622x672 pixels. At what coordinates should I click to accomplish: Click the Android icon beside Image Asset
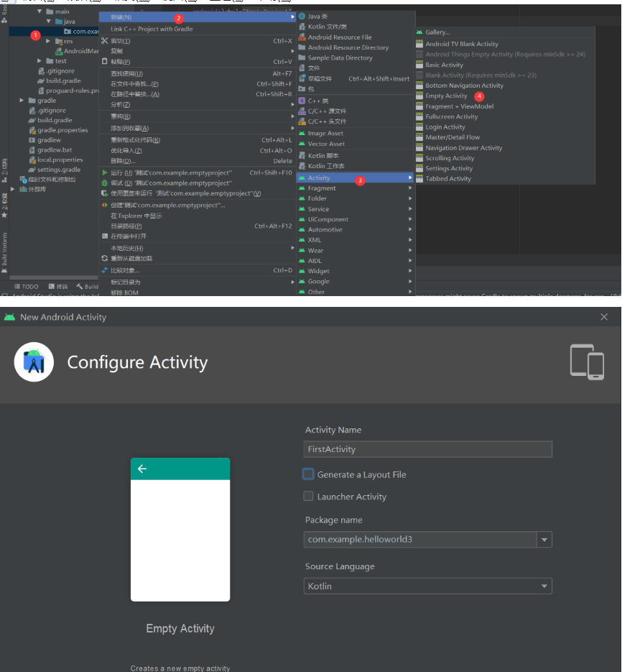[x=302, y=133]
